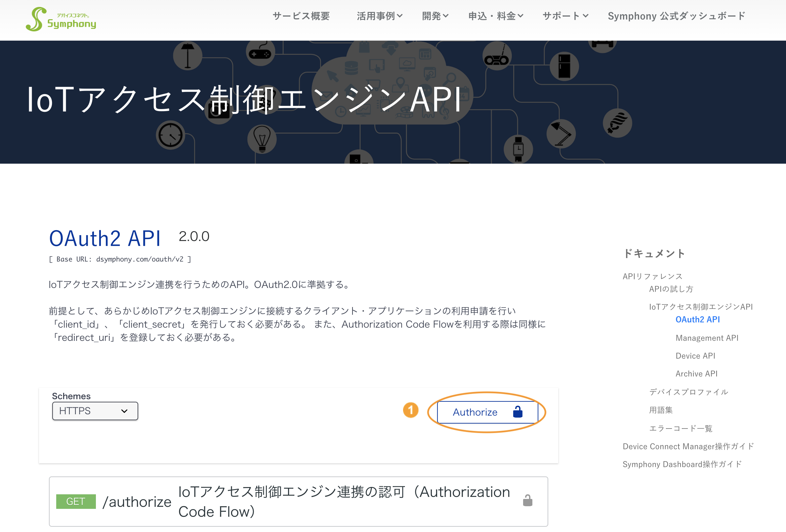Open 用語集 sidebar link
The image size is (786, 532).
[x=661, y=410]
